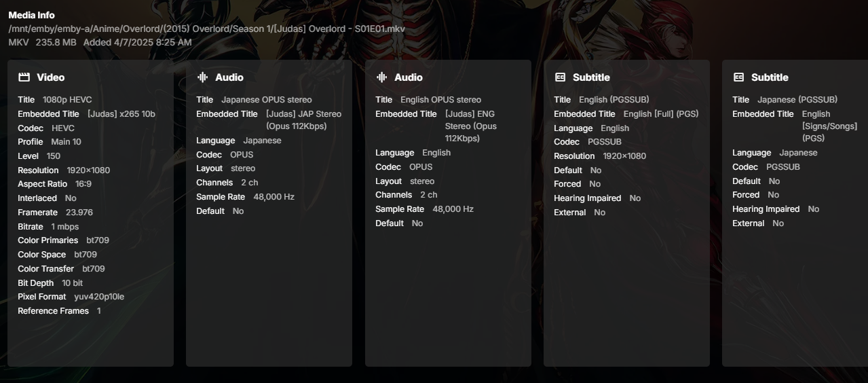Screen dimensions: 868x383
Task: Click the "23.976" framerate value
Action: (79, 213)
